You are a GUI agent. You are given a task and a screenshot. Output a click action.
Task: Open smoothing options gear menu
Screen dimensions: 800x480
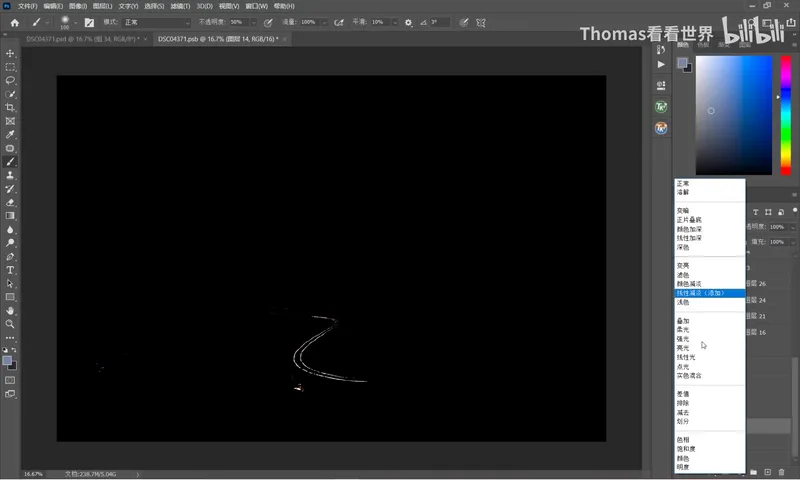[x=408, y=22]
